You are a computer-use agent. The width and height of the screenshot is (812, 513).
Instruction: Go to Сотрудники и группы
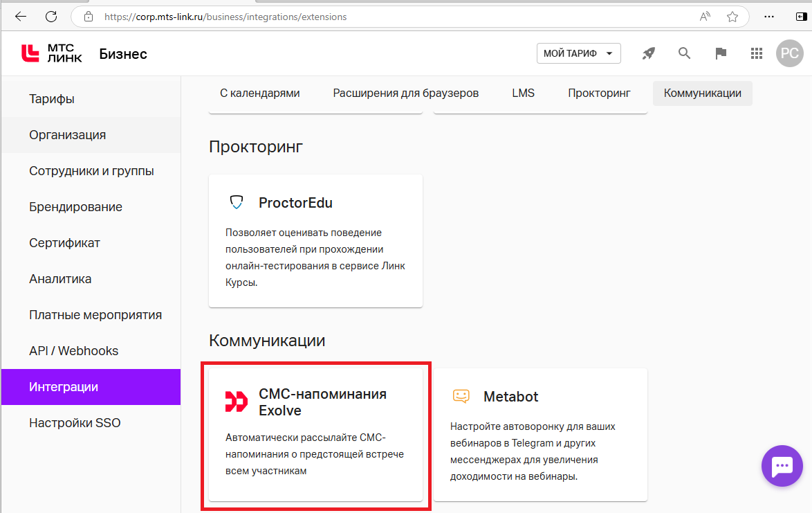point(91,171)
